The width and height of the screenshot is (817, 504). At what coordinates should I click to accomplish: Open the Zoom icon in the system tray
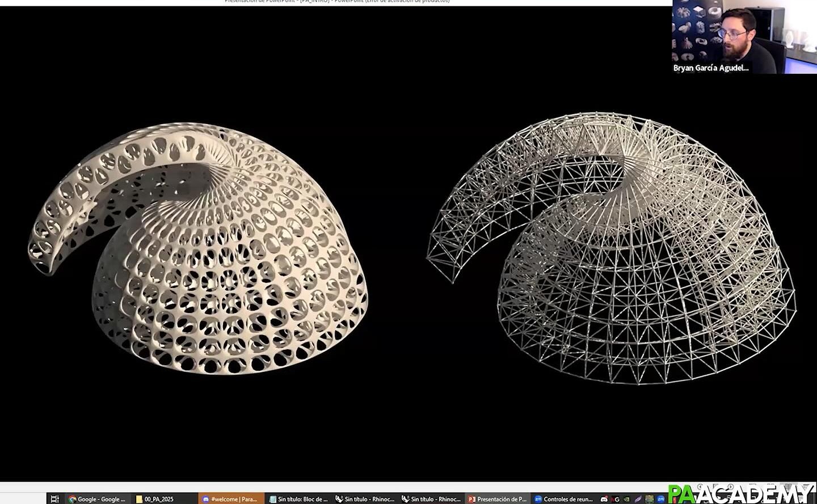[660, 499]
